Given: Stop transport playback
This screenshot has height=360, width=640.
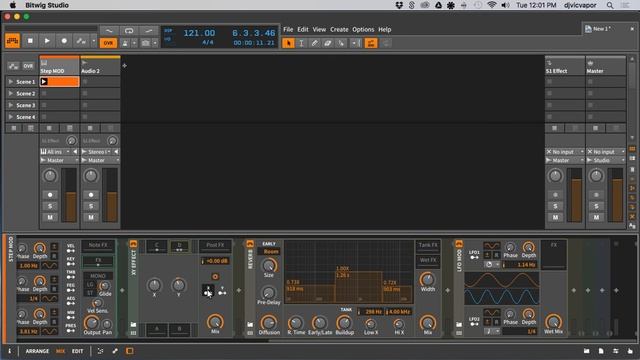Looking at the screenshot, I should (x=30, y=41).
